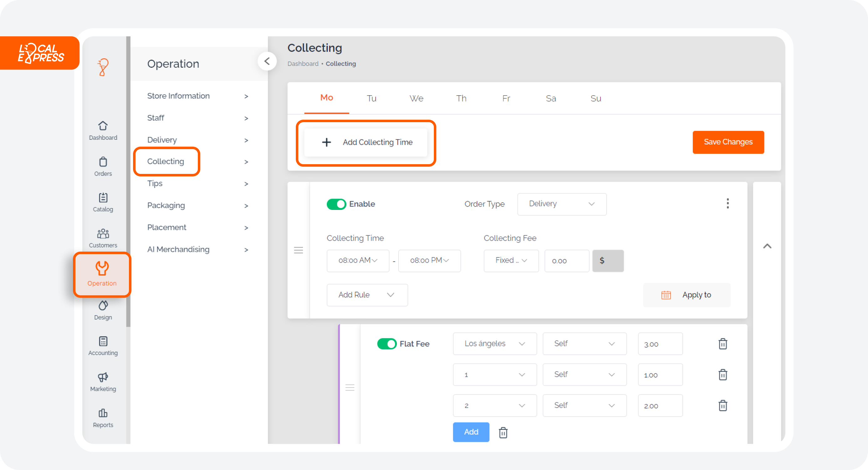Collapse the collecting time card with the up chevron
Screen dimensions: 868x470
(767, 246)
